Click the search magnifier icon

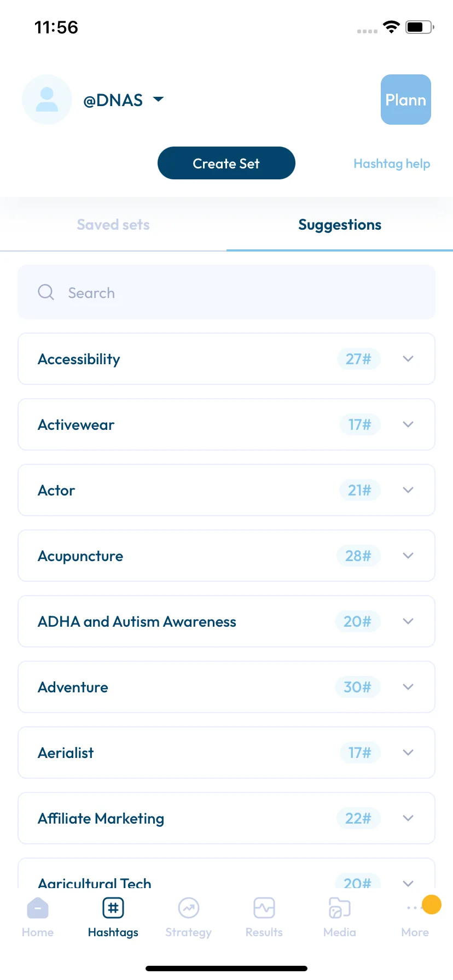click(x=46, y=292)
